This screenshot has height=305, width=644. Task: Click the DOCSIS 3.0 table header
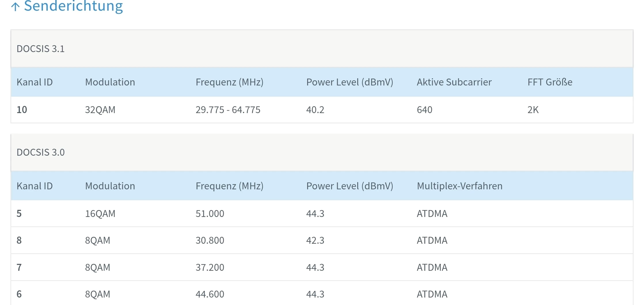coord(41,152)
